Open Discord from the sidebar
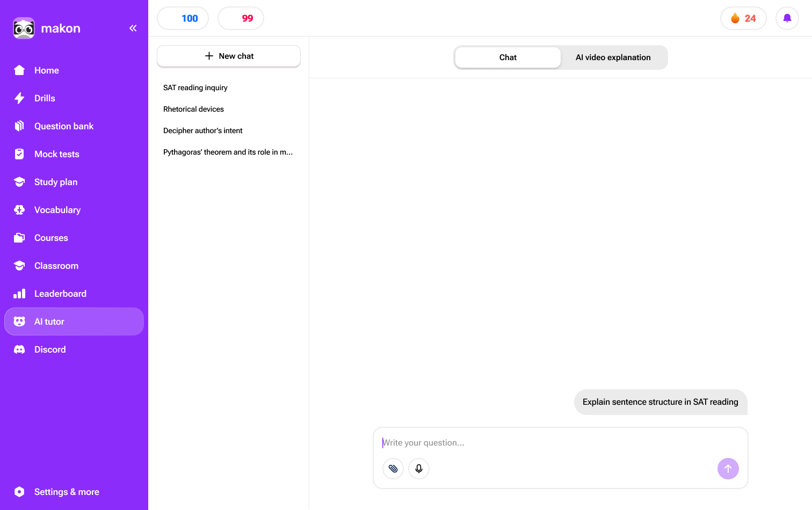The height and width of the screenshot is (510, 812). click(50, 349)
